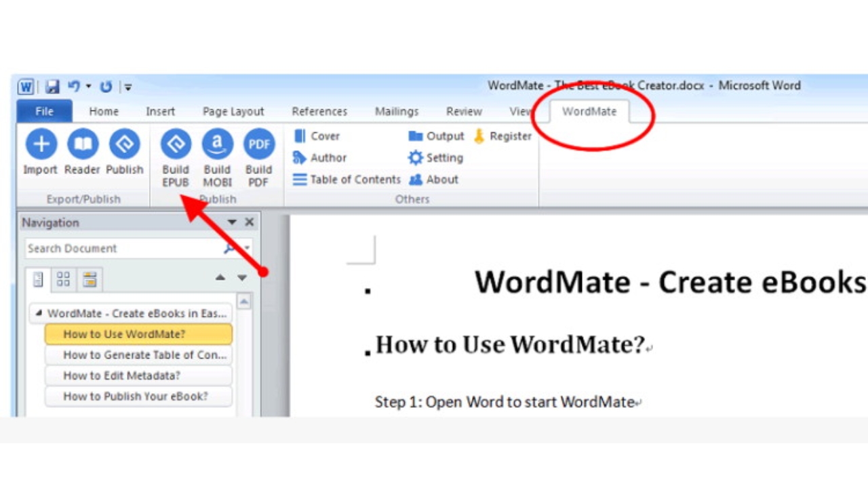This screenshot has height=488, width=868.
Task: Select 'How to Publish Your eBook?' heading
Action: click(x=138, y=396)
